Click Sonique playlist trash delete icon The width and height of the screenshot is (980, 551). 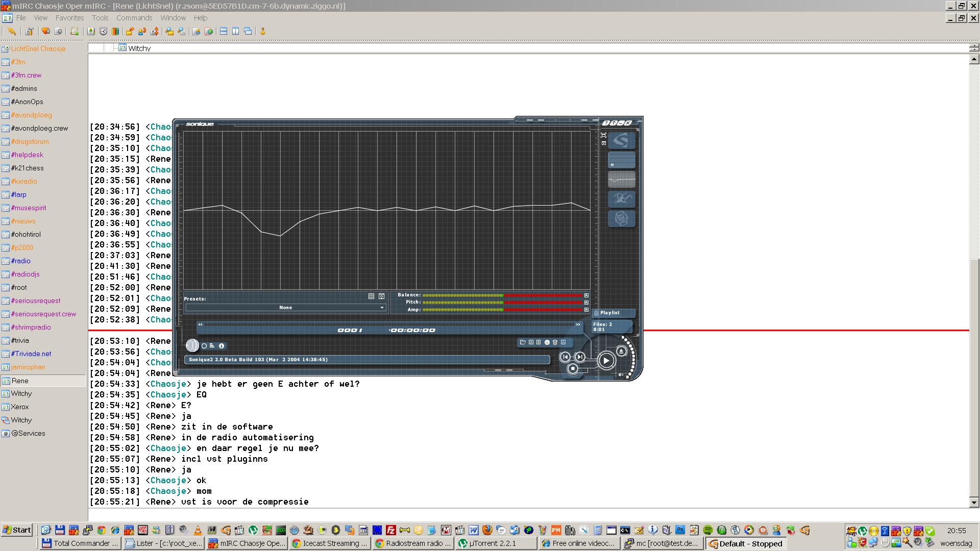point(555,342)
